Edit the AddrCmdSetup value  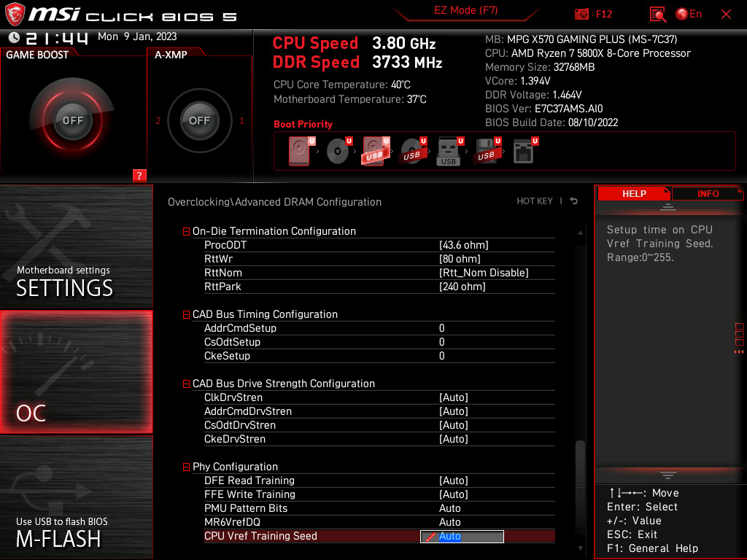[x=441, y=329]
